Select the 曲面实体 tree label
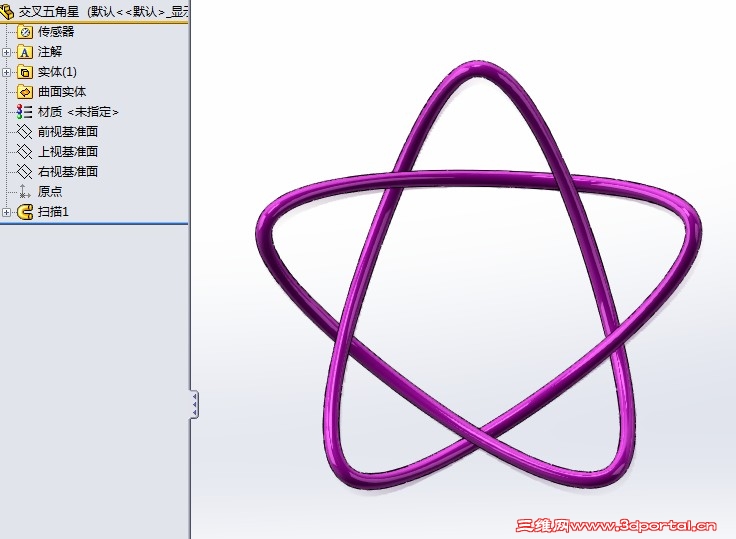Viewport: 736px width, 539px height. pos(62,92)
